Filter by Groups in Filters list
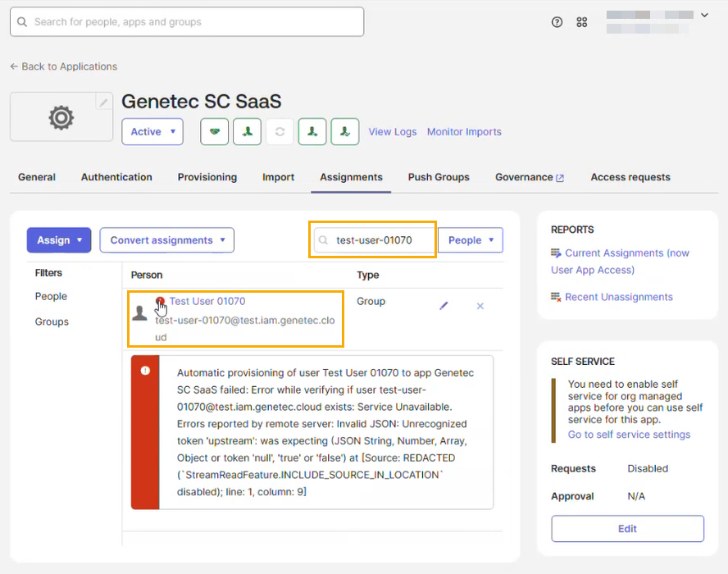 (x=52, y=321)
